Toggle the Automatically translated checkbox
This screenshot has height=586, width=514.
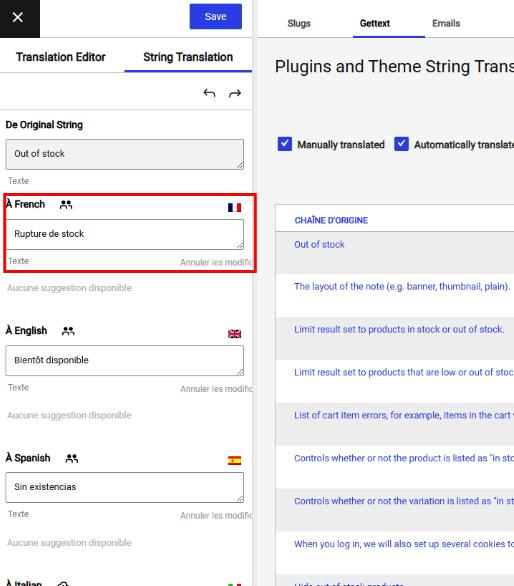[x=401, y=144]
